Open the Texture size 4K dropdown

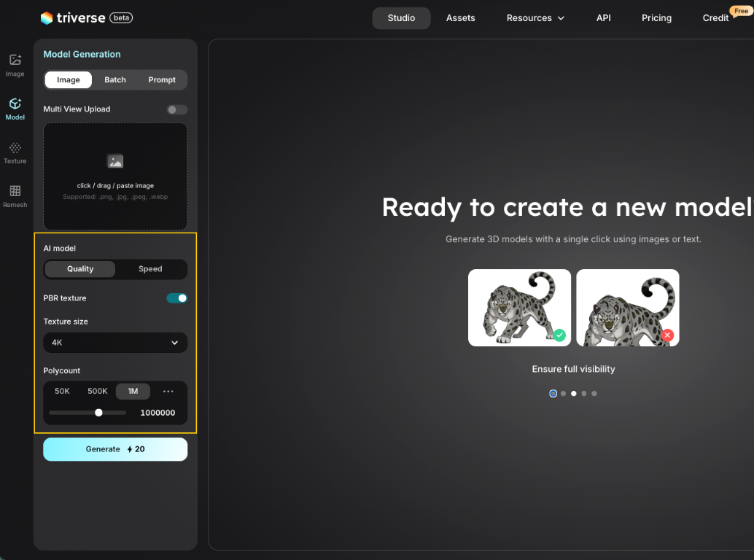tap(115, 343)
